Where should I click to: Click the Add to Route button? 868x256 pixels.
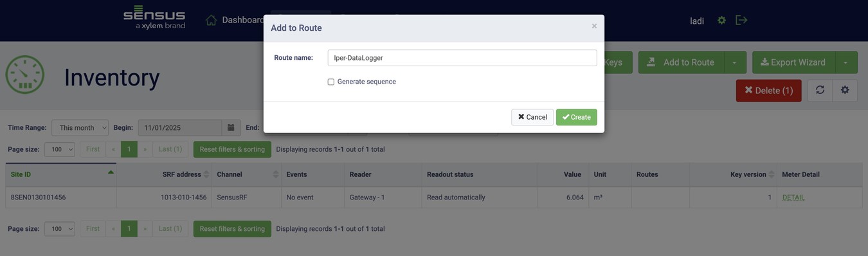tap(682, 62)
